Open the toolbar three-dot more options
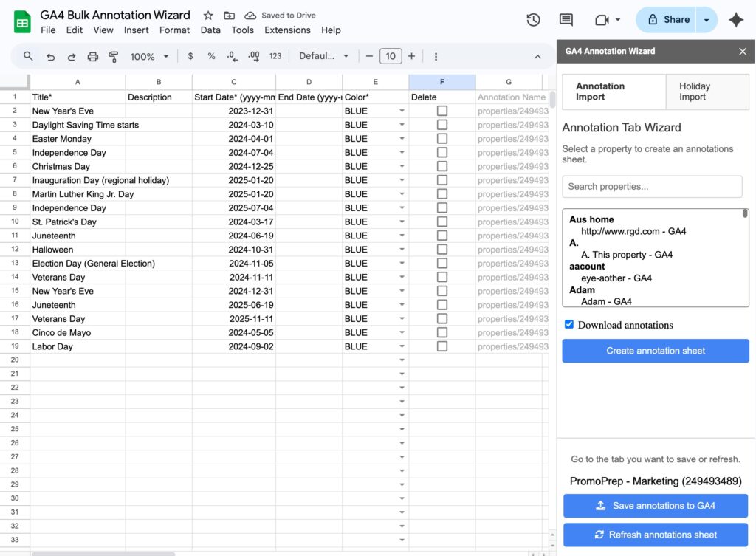 436,57
